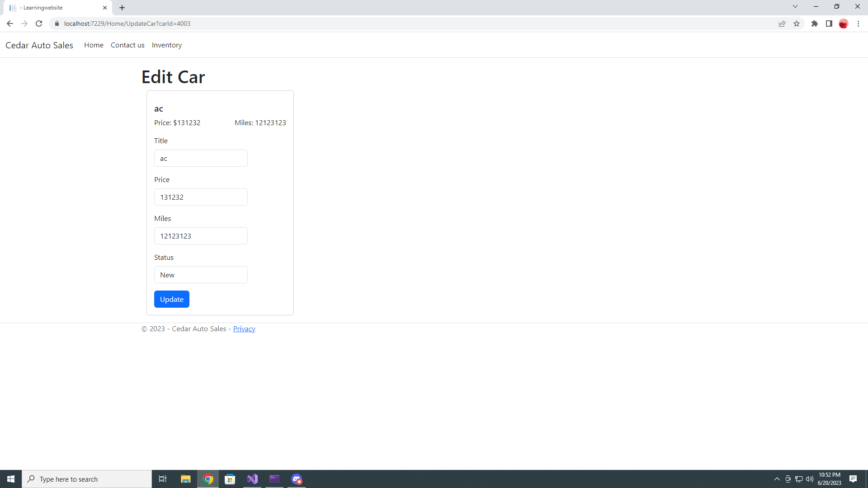Open the tab search dropdown arrow
The height and width of the screenshot is (488, 868).
[795, 6]
